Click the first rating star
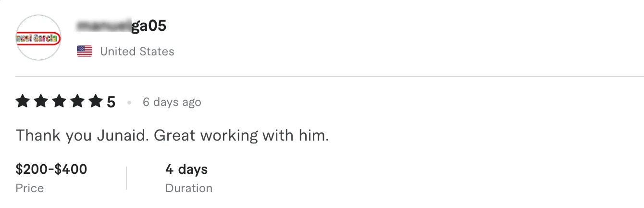Screen dimensions: 644x208 [23, 102]
